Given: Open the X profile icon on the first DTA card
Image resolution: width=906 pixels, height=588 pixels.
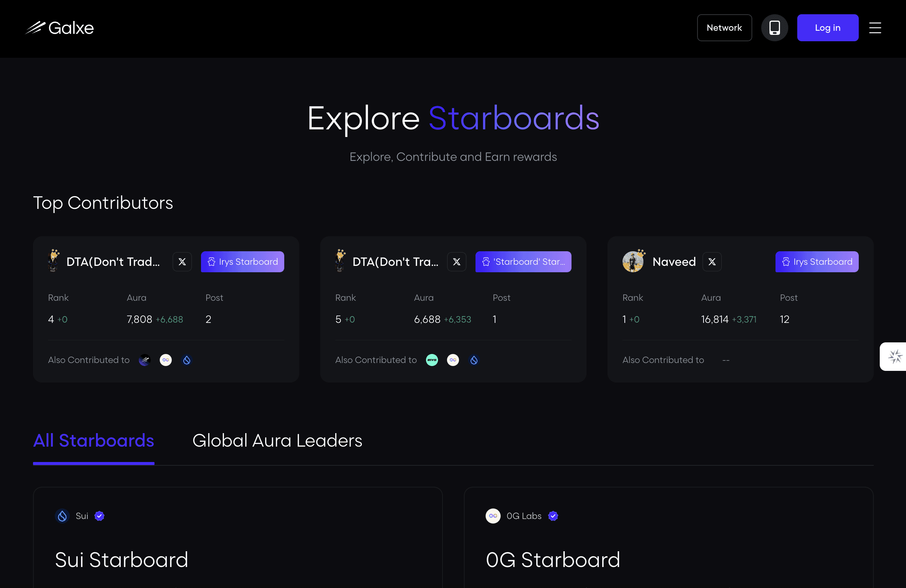Looking at the screenshot, I should [x=182, y=261].
